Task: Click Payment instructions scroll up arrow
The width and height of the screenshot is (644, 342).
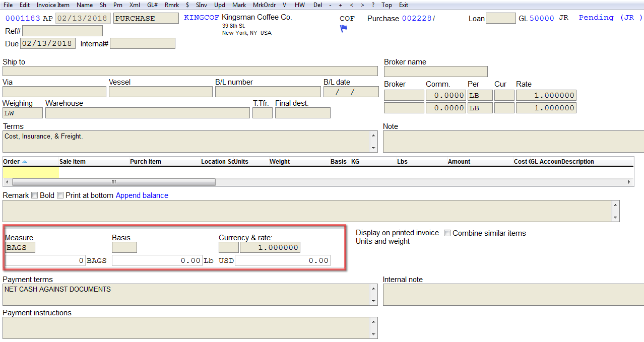Action: coord(374,322)
